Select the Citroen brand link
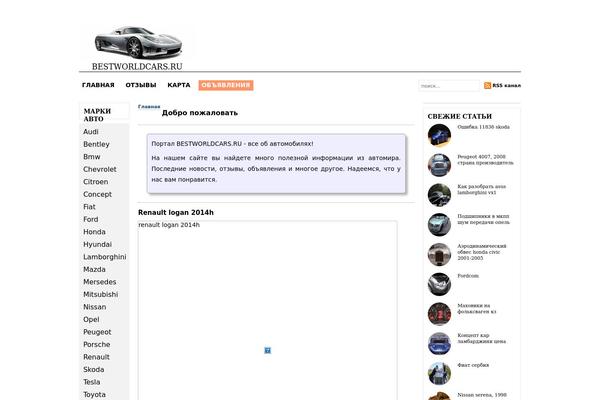This screenshot has height=400, width=600. coord(96,182)
